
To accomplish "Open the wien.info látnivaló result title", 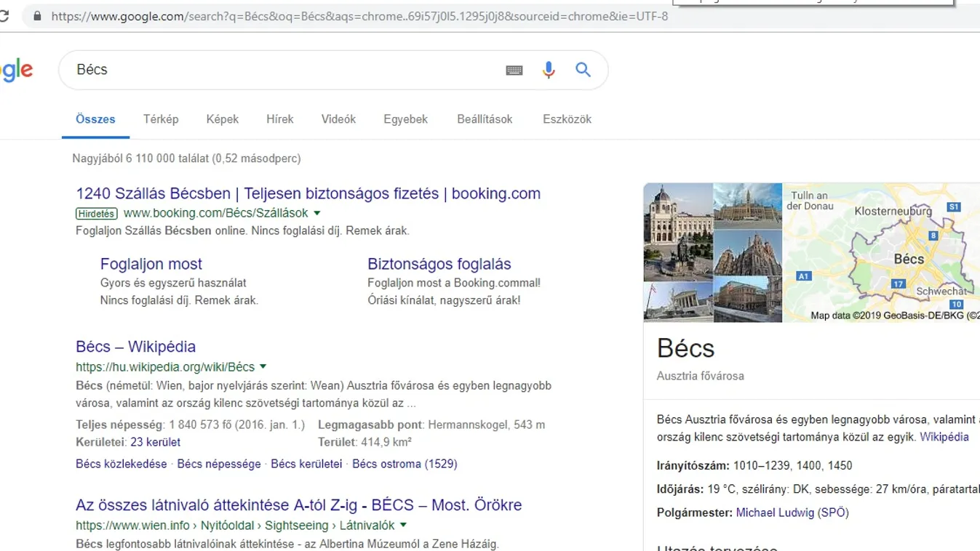I will [x=299, y=505].
